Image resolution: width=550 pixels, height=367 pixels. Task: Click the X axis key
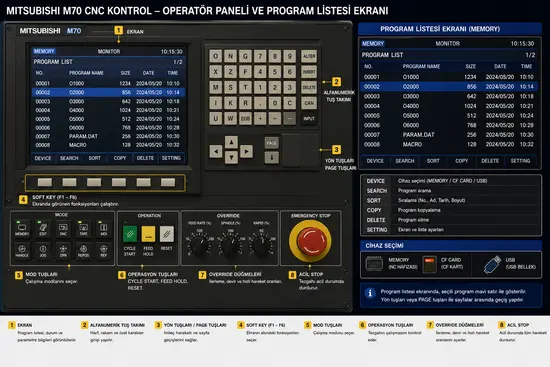pyautogui.click(x=216, y=72)
